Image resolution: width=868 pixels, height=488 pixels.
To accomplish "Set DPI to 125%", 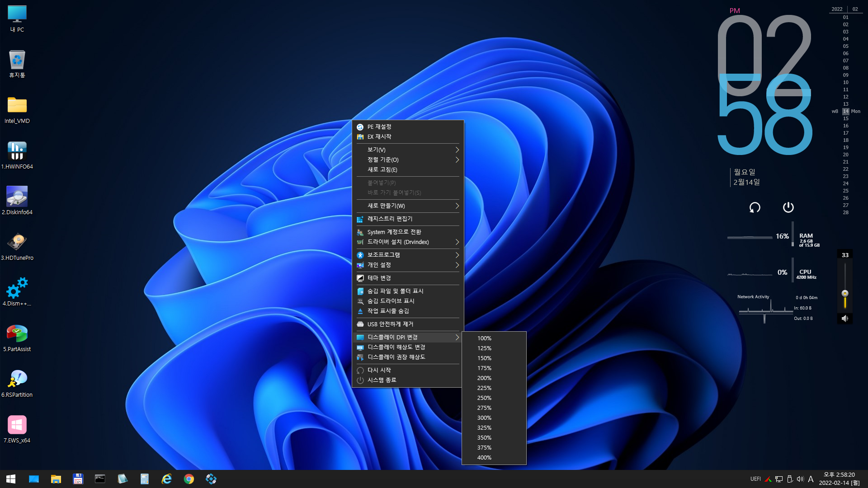I will click(494, 348).
